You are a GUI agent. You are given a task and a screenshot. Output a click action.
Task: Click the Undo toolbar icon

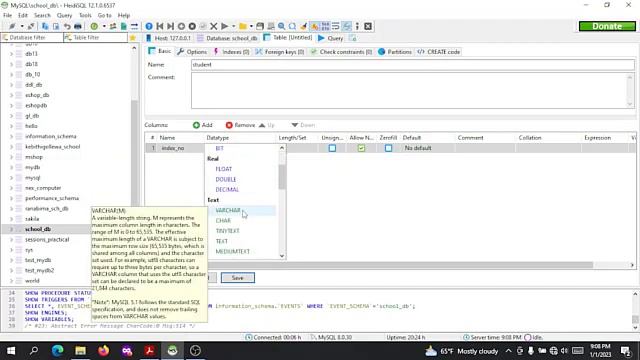point(67,26)
